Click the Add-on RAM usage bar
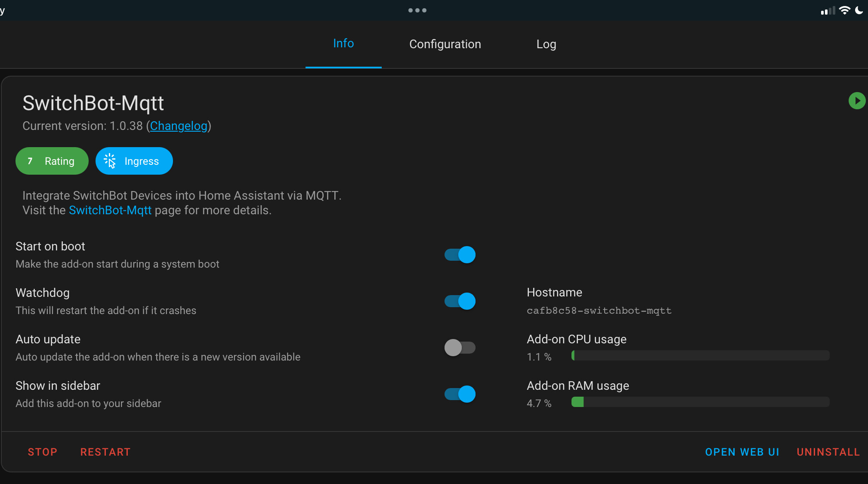Viewport: 868px width, 484px height. pos(700,402)
